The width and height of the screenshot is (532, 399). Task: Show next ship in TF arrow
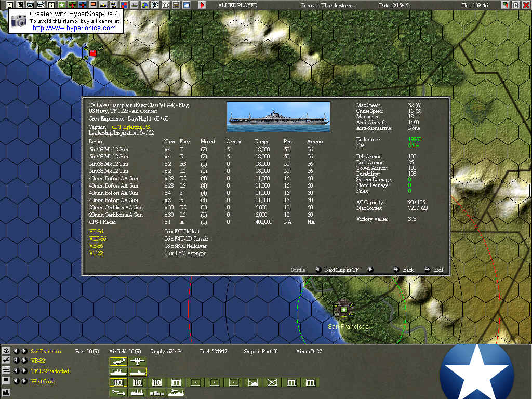(370, 270)
